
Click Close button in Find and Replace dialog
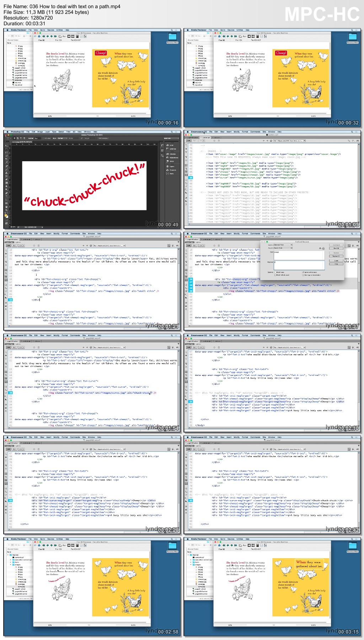click(336, 261)
